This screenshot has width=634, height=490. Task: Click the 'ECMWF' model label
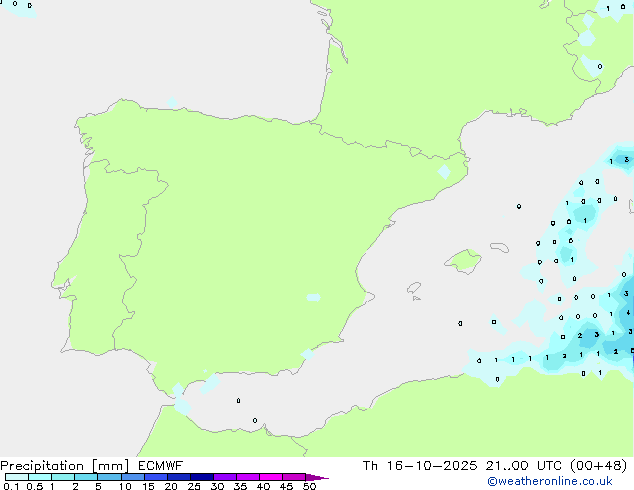point(160,466)
